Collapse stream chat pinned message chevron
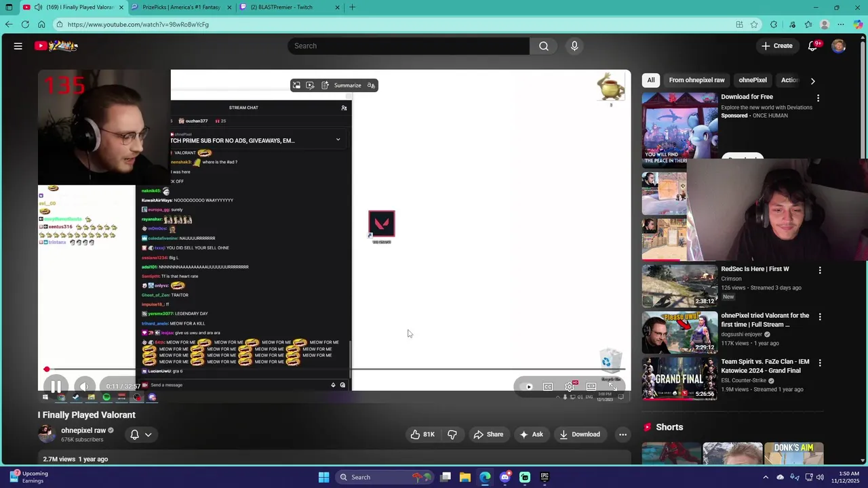 (x=338, y=140)
